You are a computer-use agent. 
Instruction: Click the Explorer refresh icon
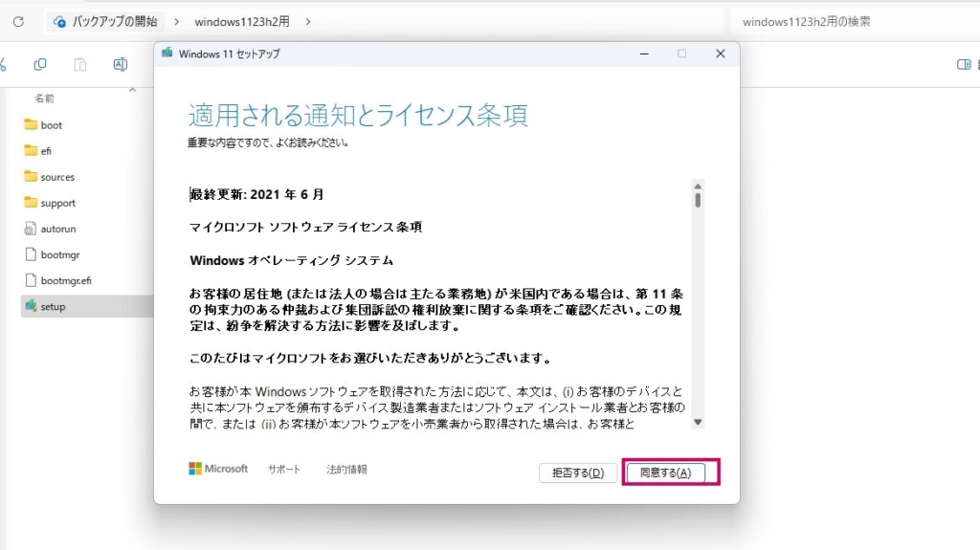coord(19,22)
